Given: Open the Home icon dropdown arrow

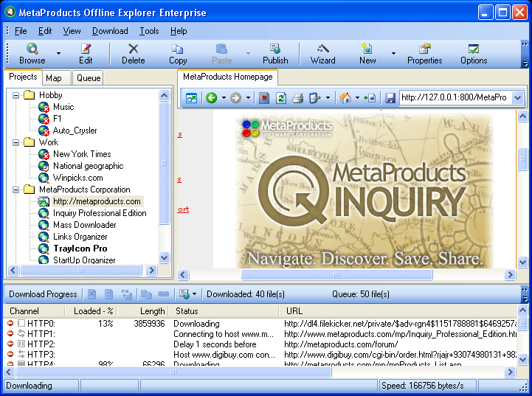Looking at the screenshot, I should tap(357, 98).
